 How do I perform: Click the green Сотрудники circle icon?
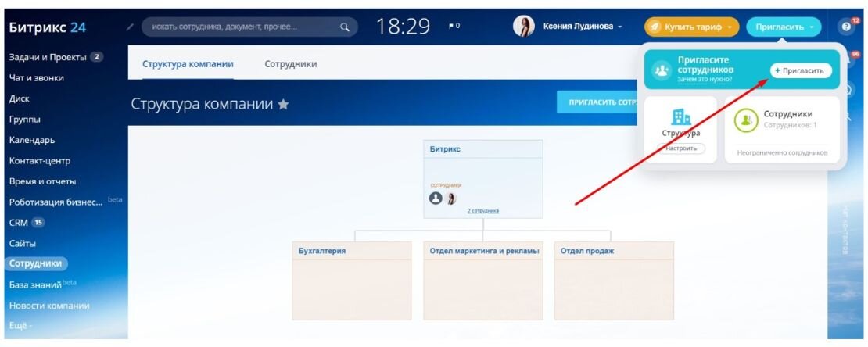click(x=746, y=120)
